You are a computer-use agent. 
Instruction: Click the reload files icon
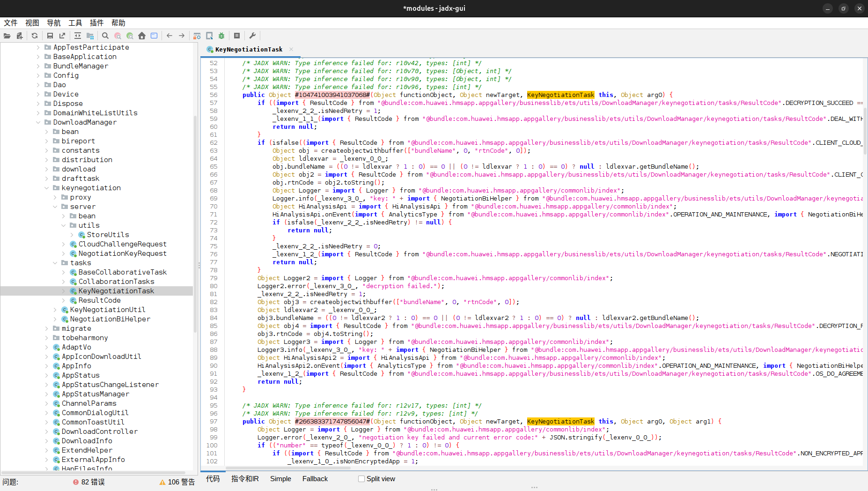click(35, 36)
